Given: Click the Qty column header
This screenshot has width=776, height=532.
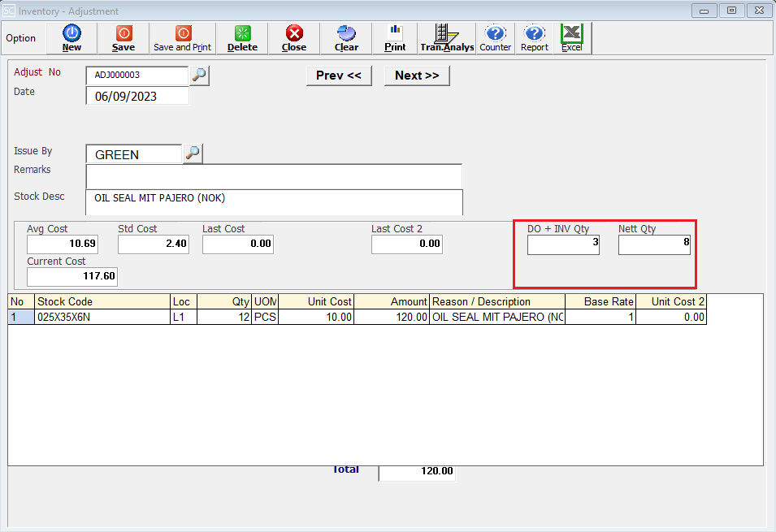Looking at the screenshot, I should tap(224, 302).
